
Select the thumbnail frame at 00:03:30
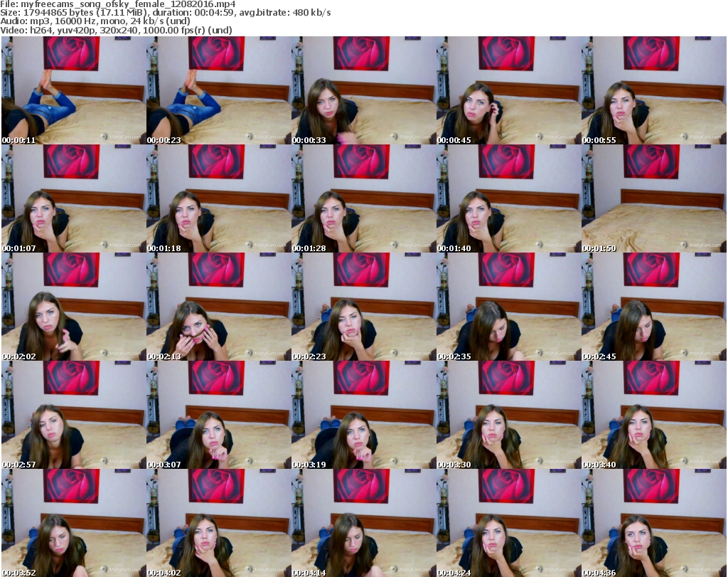click(x=509, y=415)
